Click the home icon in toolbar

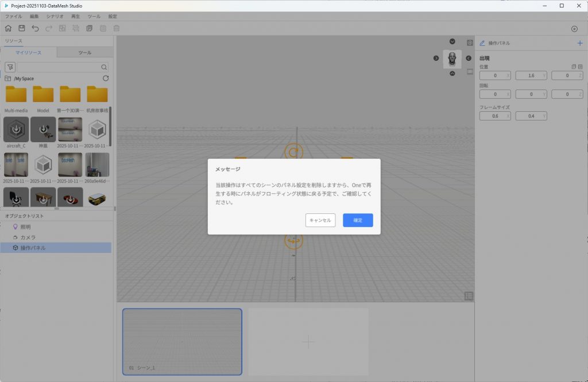(8, 29)
